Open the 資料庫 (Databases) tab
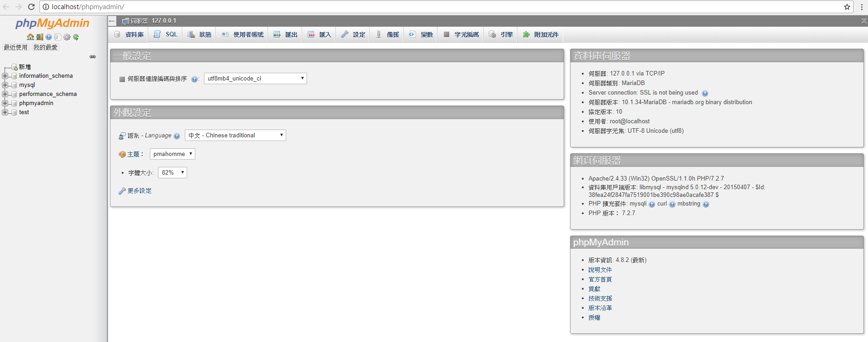Screen dimensions: 868x342 [x=129, y=35]
